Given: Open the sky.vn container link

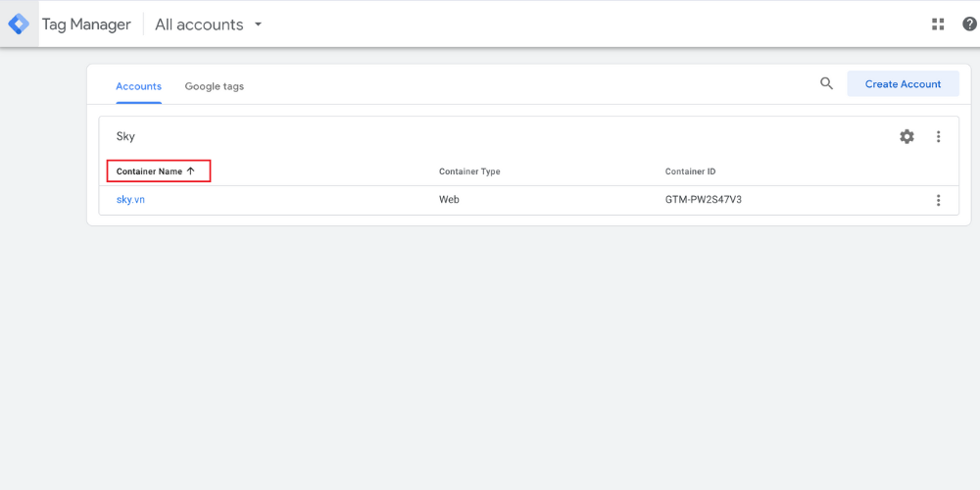Looking at the screenshot, I should 130,200.
